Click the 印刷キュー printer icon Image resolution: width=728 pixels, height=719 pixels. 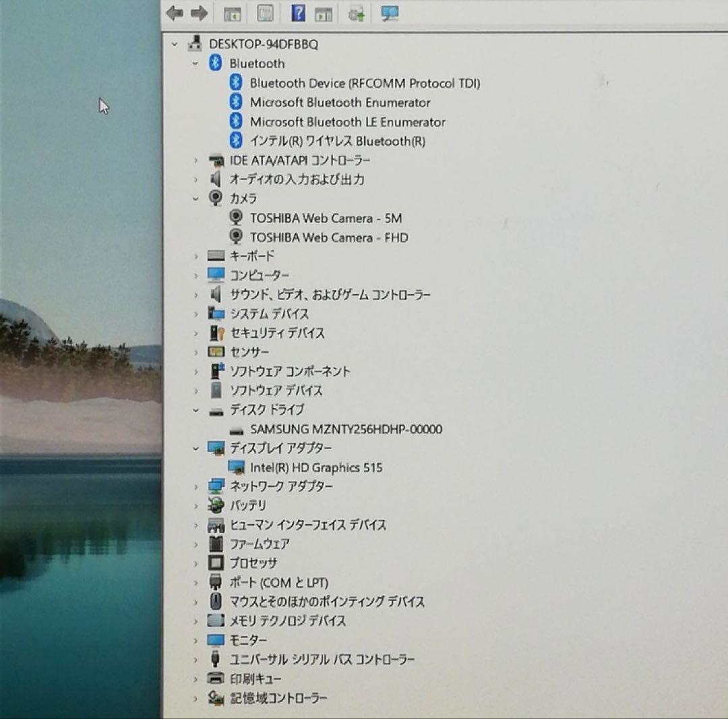click(216, 679)
